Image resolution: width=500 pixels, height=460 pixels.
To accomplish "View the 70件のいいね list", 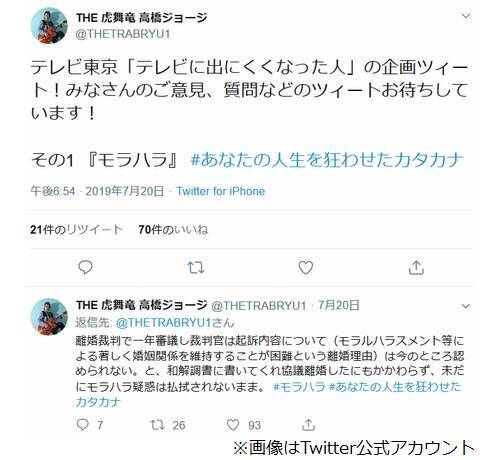I will (x=173, y=230).
